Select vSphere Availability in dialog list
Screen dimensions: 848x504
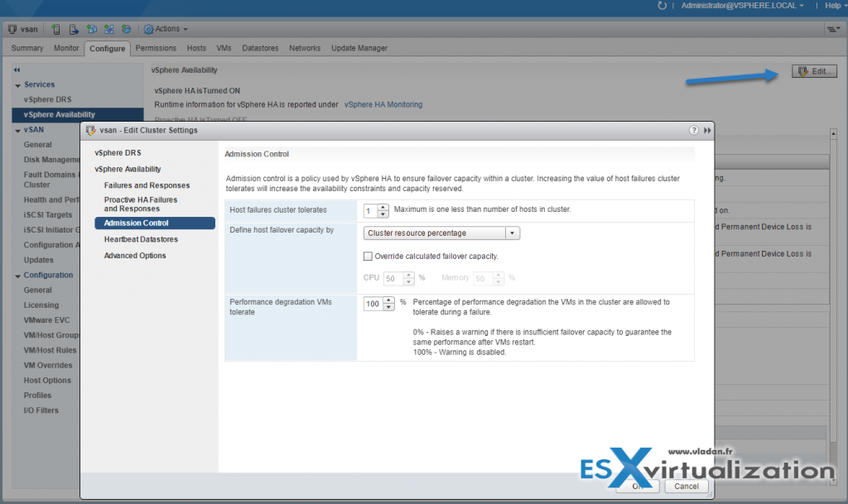point(128,169)
